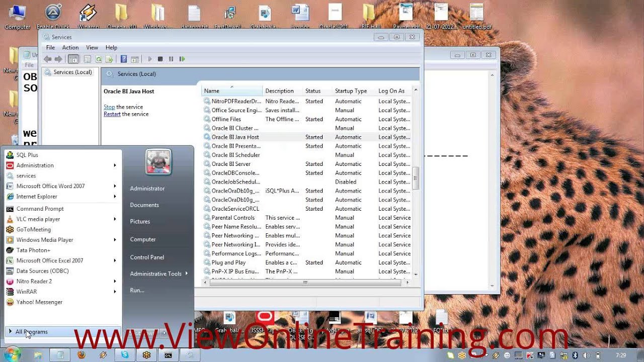Click the Description column header
This screenshot has height=362, width=644.
(282, 91)
